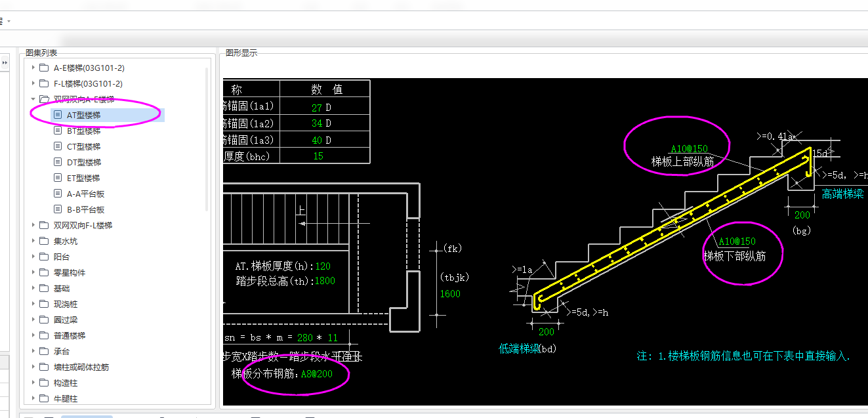Expand the 零星构件 folder arrow
This screenshot has height=418, width=868.
coord(33,272)
